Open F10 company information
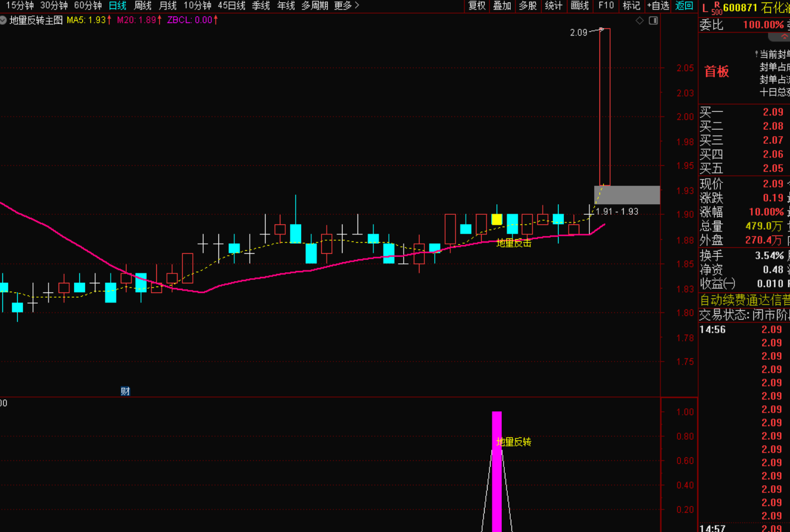This screenshot has height=532, width=790. pos(606,6)
